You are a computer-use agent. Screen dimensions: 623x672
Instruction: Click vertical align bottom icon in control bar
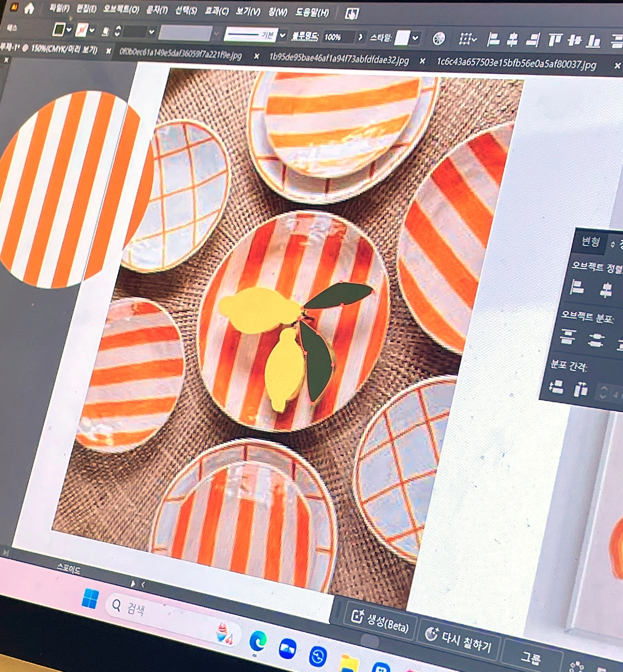point(593,41)
